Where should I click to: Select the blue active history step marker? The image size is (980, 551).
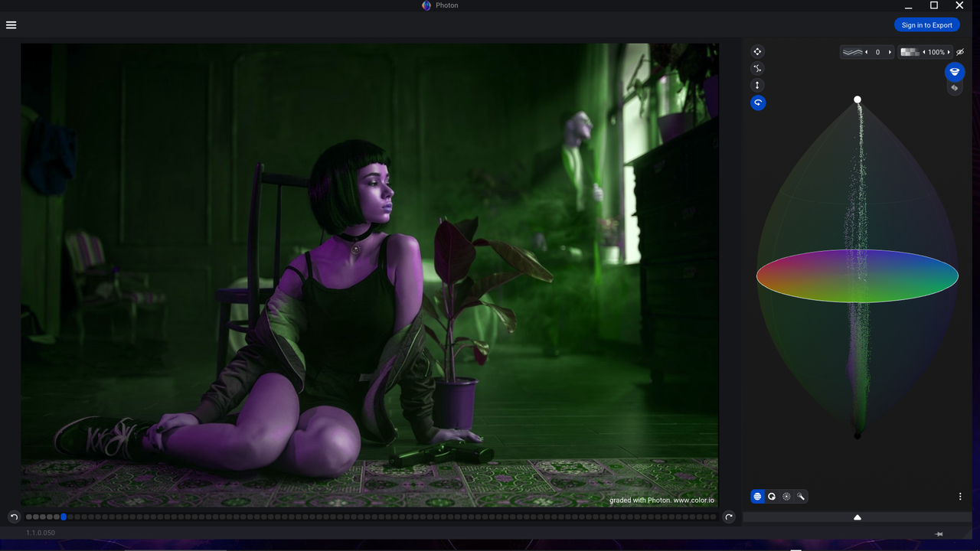[x=64, y=517]
